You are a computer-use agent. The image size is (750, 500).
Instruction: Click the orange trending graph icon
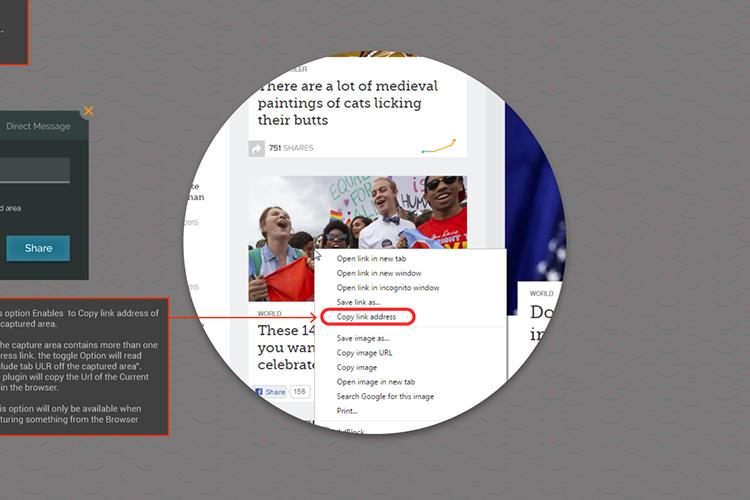pos(439,146)
